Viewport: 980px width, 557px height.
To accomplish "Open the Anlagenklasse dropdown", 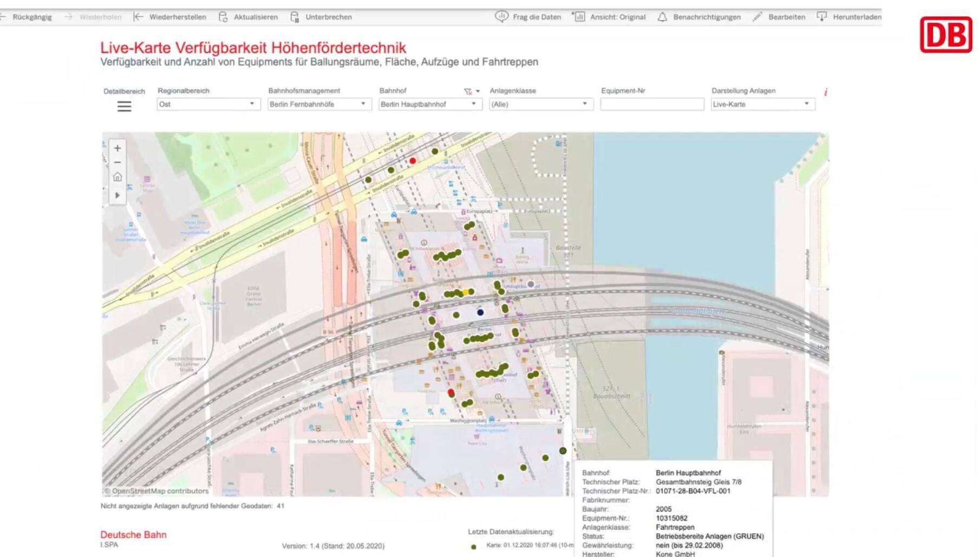I will tap(540, 104).
